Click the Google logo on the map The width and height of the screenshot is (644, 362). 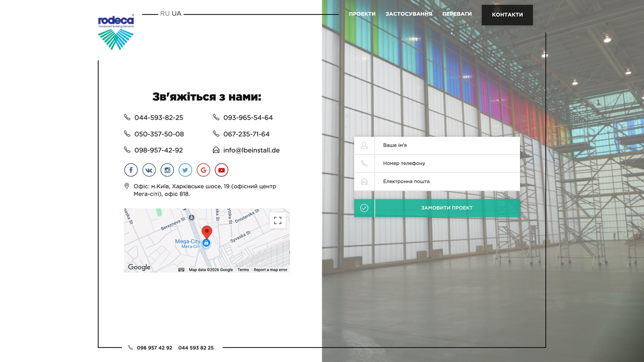point(139,267)
